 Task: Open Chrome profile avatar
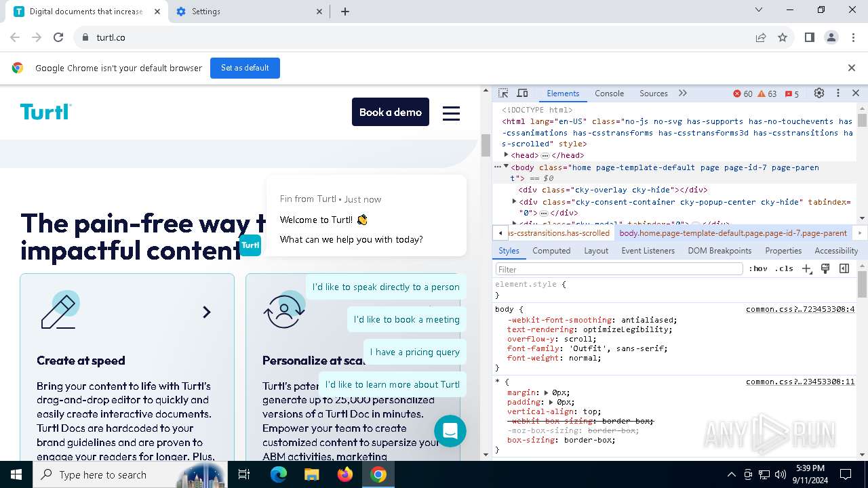[x=831, y=37]
